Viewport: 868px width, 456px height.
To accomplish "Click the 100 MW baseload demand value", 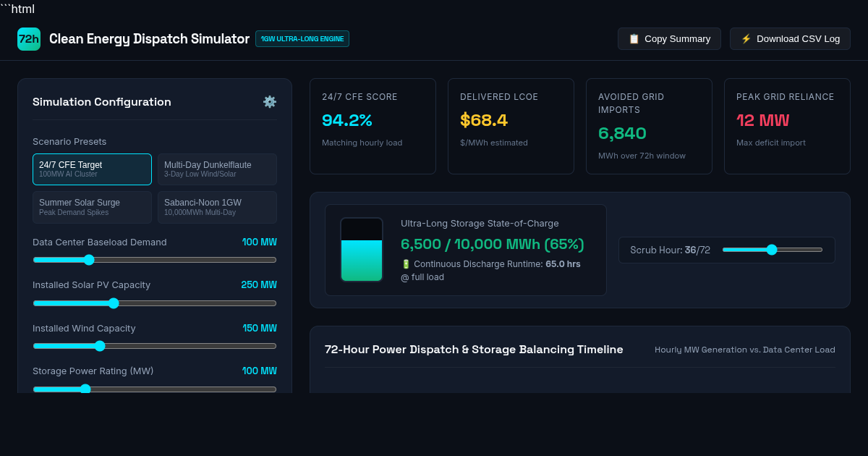I will click(x=260, y=242).
